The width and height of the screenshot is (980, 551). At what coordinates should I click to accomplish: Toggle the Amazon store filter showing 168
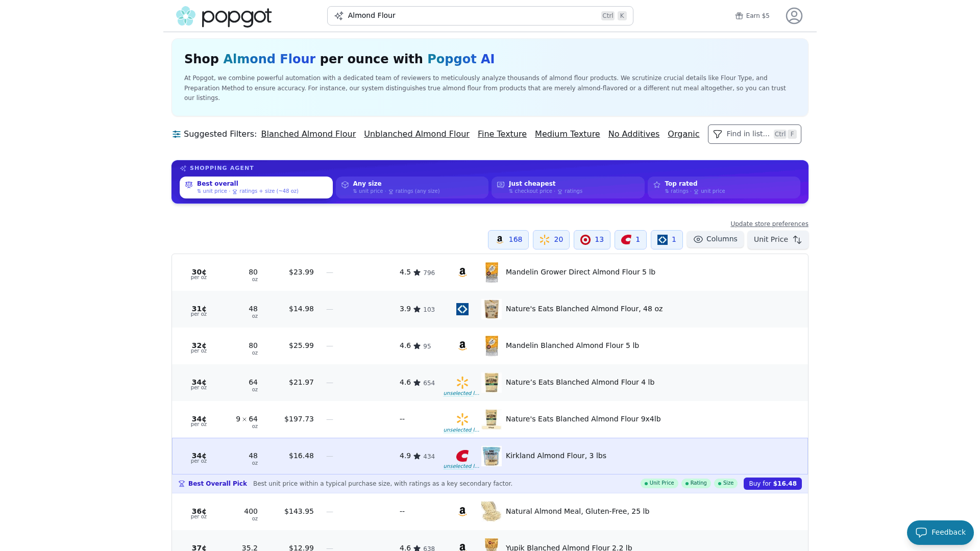[508, 240]
